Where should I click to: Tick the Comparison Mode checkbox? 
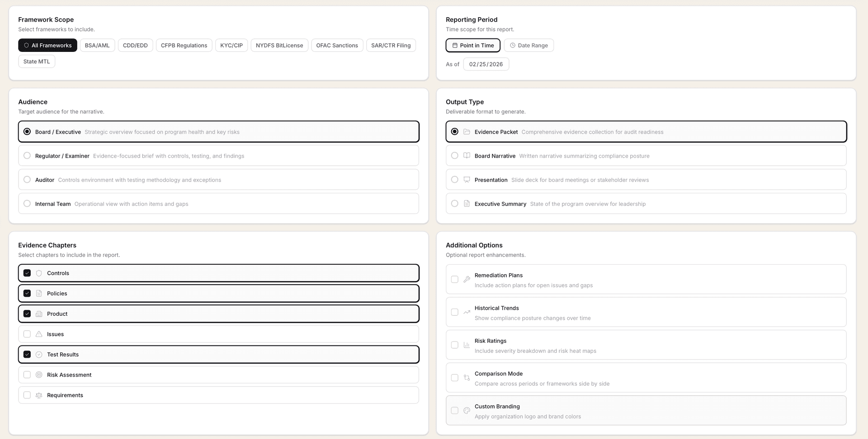click(455, 378)
